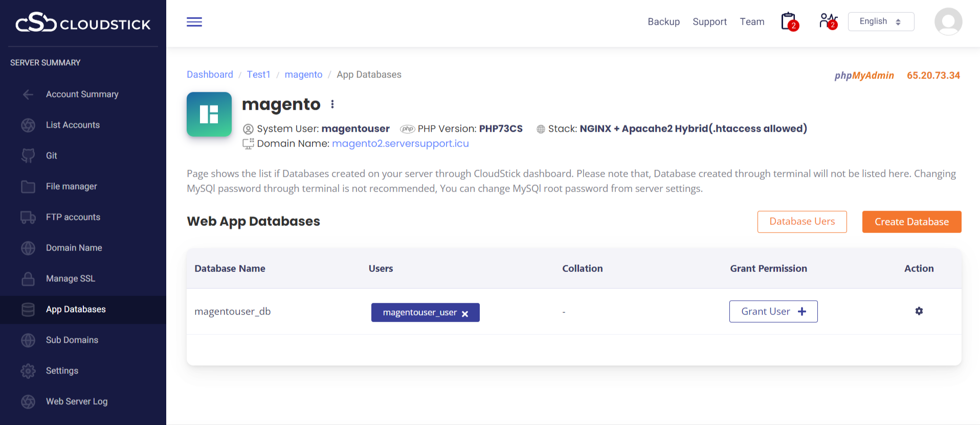980x425 pixels.
Task: Click the Create Database button
Action: pos(911,222)
